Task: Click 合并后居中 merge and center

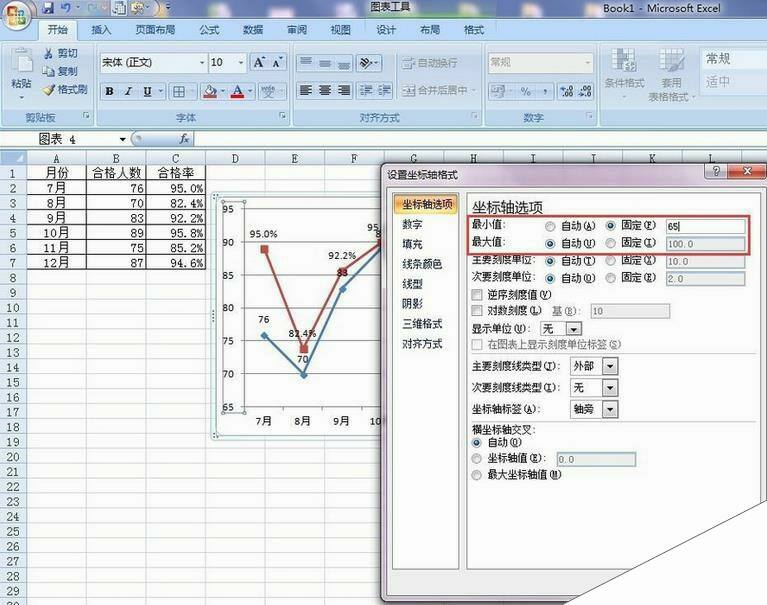Action: pyautogui.click(x=438, y=90)
